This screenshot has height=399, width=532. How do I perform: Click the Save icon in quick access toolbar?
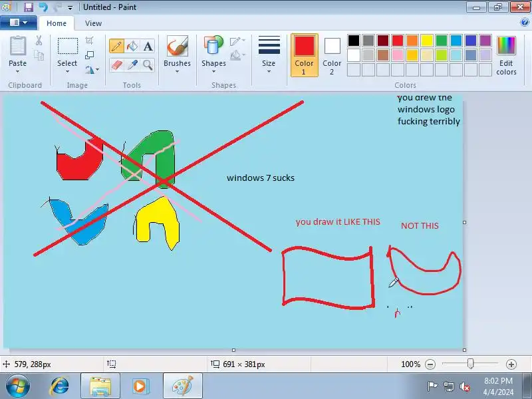[x=28, y=7]
